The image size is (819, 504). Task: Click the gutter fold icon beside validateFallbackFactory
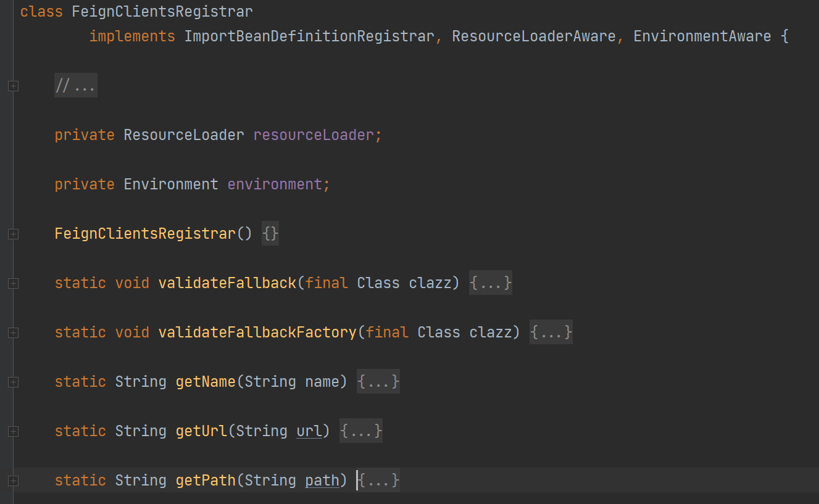pos(13,333)
